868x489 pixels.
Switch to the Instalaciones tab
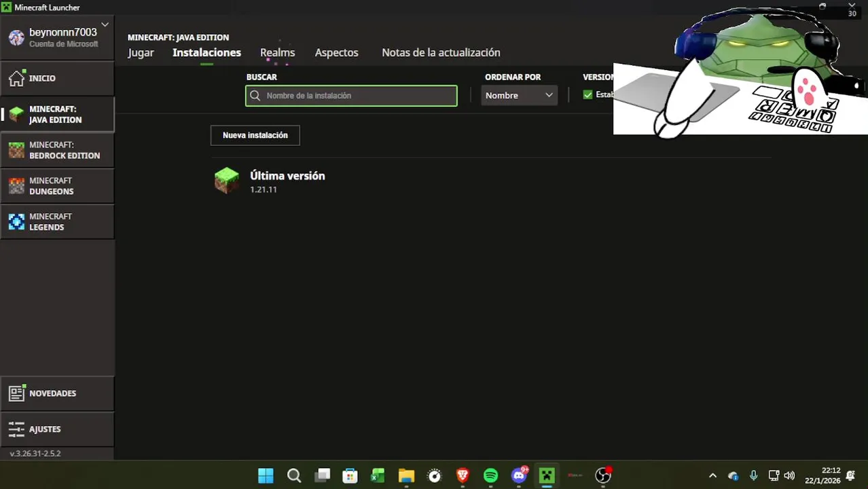(206, 52)
